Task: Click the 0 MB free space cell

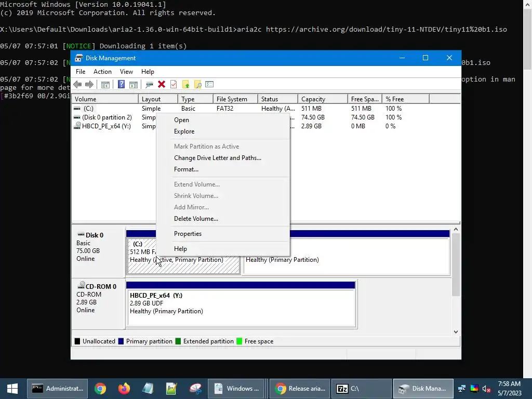Action: [x=358, y=126]
